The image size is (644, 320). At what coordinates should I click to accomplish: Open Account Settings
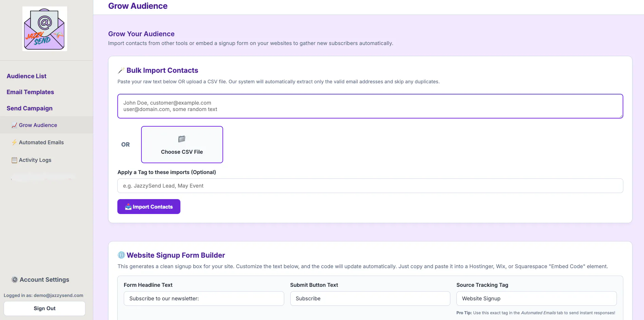coord(40,280)
